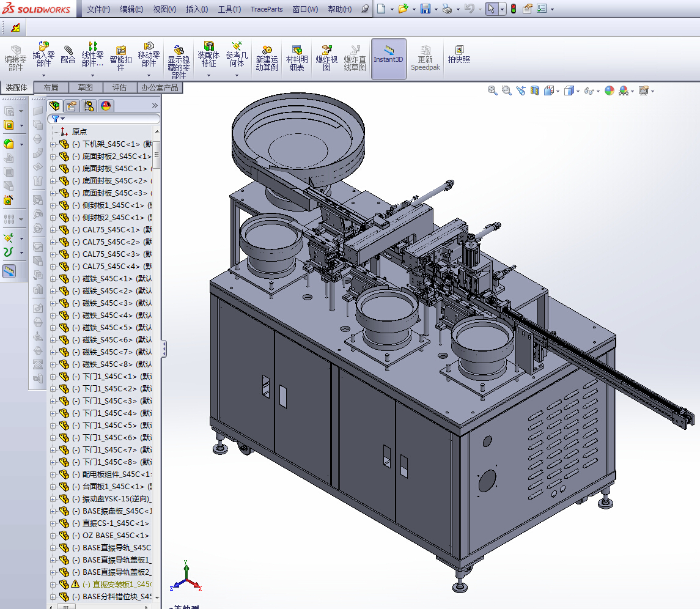
Task: Switch to the 评估 tab
Action: point(119,87)
